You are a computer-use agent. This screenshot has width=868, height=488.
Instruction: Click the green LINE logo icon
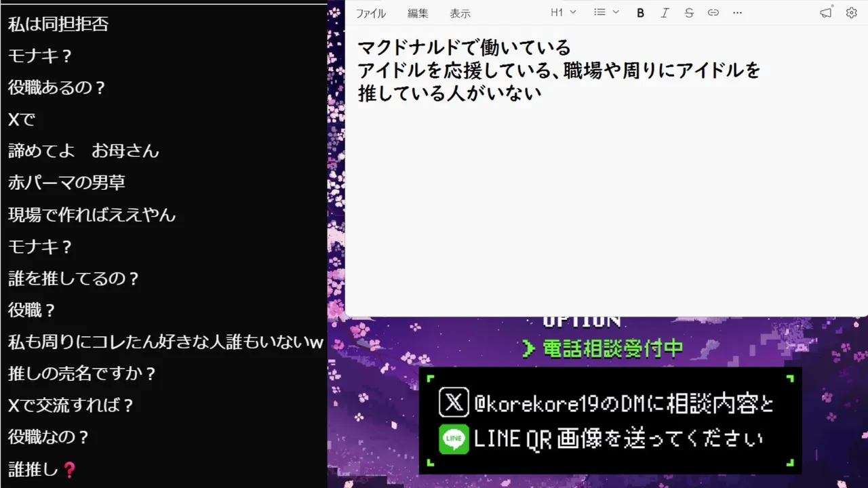pyautogui.click(x=454, y=439)
